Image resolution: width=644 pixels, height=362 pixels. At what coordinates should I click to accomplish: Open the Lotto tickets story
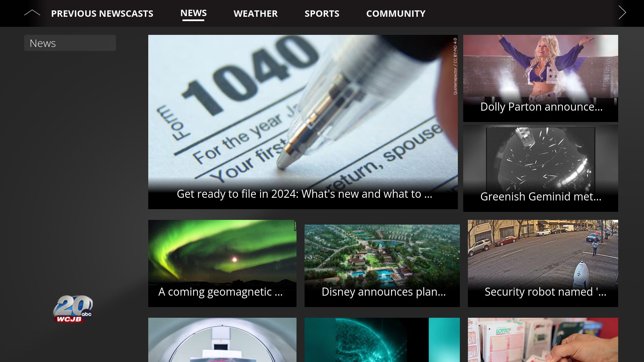543,340
